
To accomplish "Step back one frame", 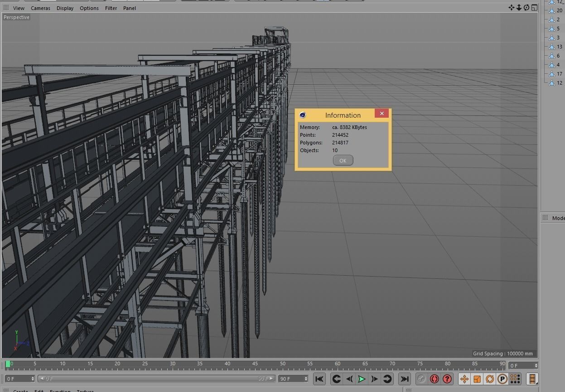I will (349, 379).
